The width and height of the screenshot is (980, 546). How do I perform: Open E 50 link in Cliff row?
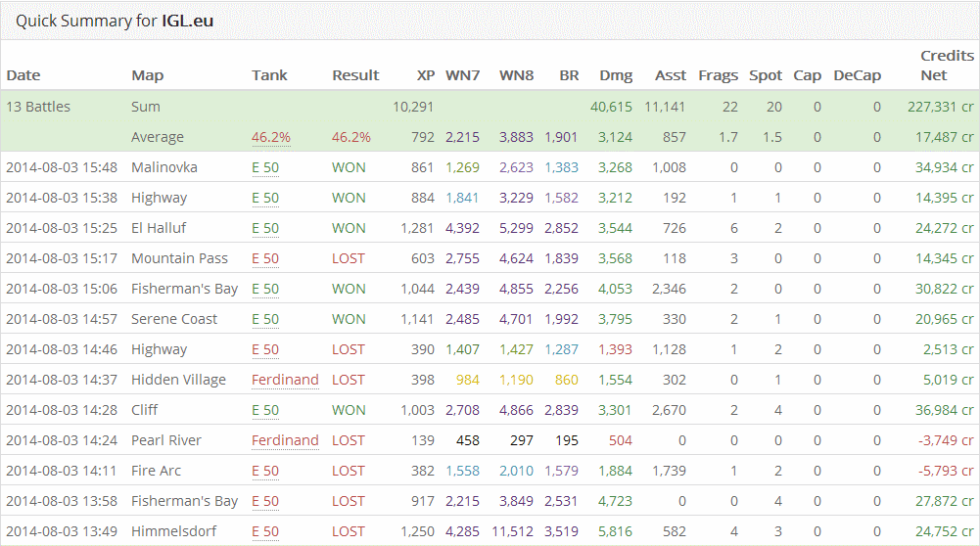click(265, 410)
